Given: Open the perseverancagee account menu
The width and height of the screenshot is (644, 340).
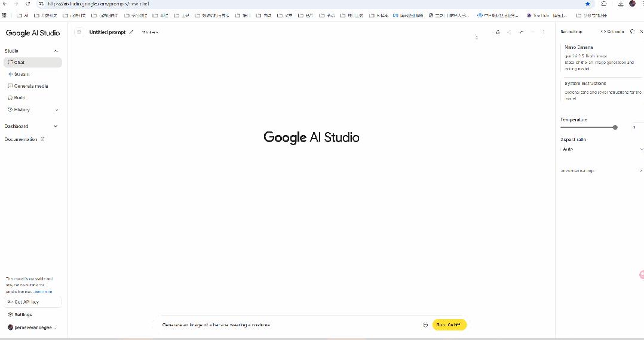Looking at the screenshot, I should pos(33,327).
